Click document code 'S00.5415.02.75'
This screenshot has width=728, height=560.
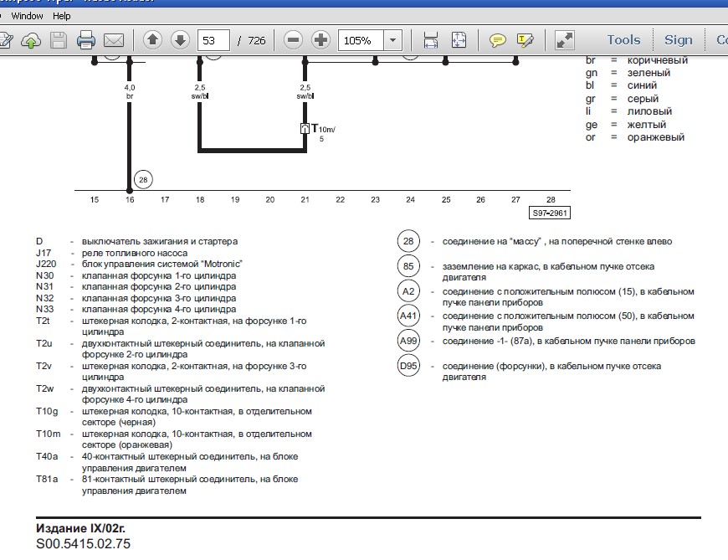tap(83, 544)
